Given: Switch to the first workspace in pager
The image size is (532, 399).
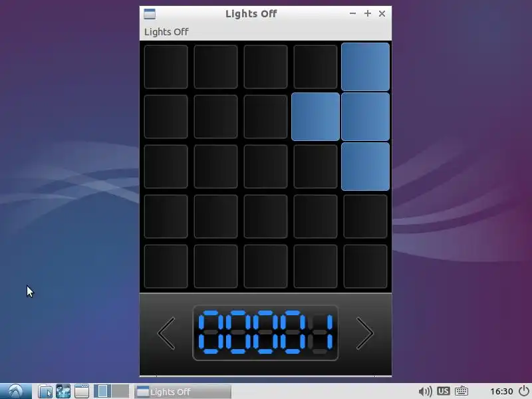Looking at the screenshot, I should coord(102,391).
